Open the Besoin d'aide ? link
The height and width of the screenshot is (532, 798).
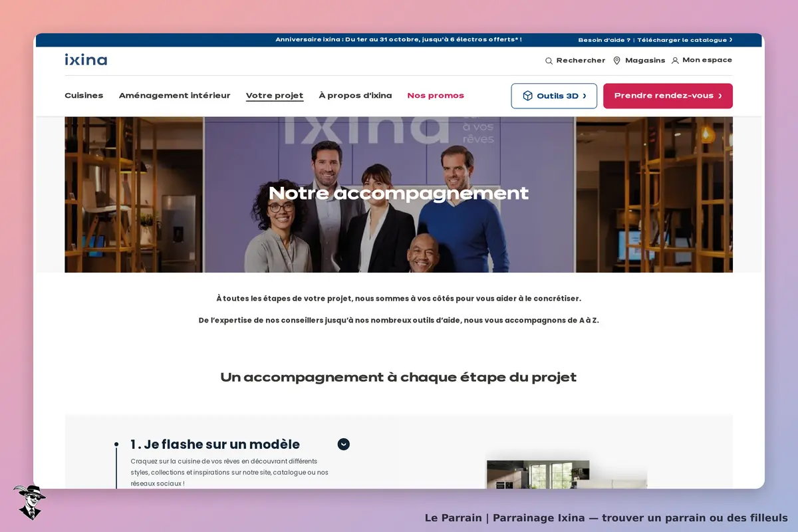pyautogui.click(x=604, y=40)
